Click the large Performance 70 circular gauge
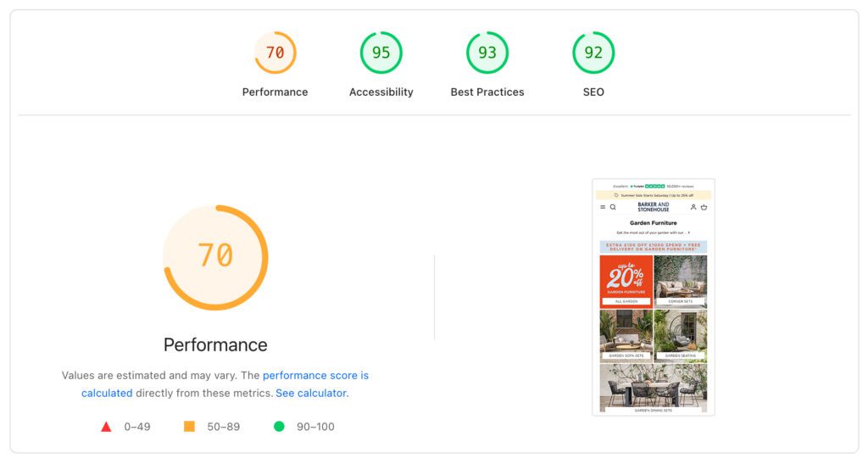Screen dimensions: 868x464 (215, 257)
